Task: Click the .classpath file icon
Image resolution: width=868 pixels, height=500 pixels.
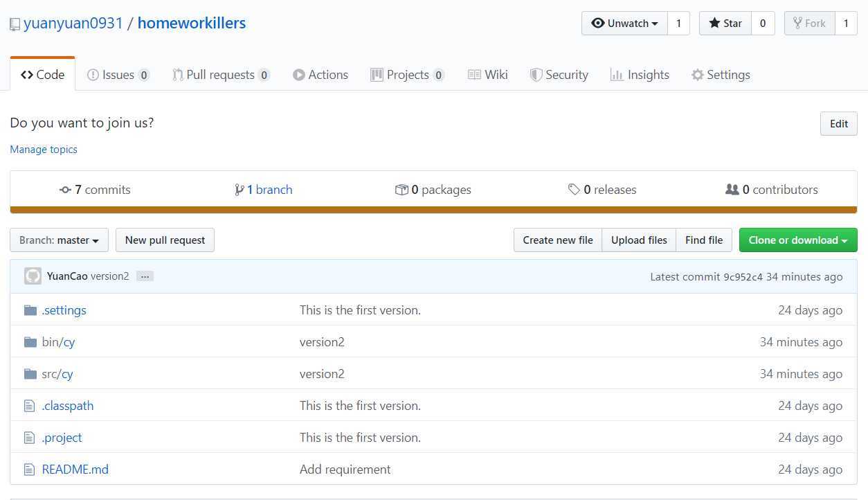Action: click(29, 406)
